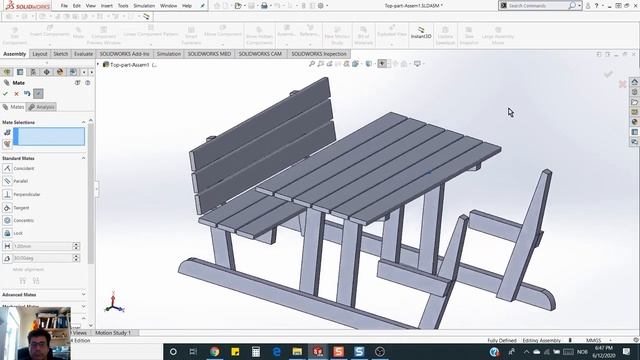
Task: Switch to the Evaluate tab
Action: tap(83, 54)
